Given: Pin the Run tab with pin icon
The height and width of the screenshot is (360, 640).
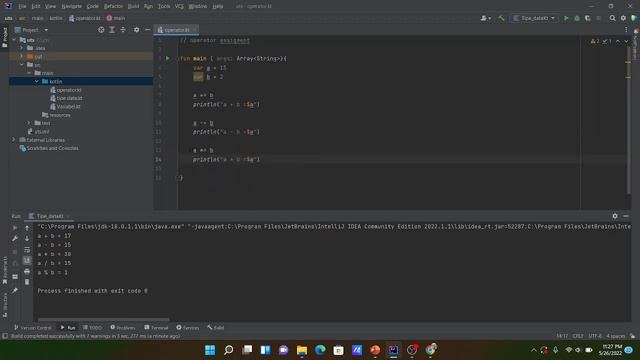Looking at the screenshot, I should 15,290.
